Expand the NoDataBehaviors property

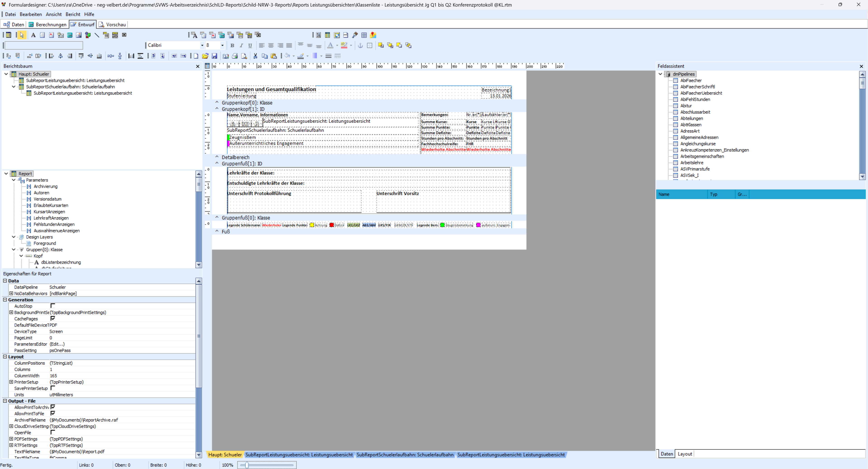(11, 294)
